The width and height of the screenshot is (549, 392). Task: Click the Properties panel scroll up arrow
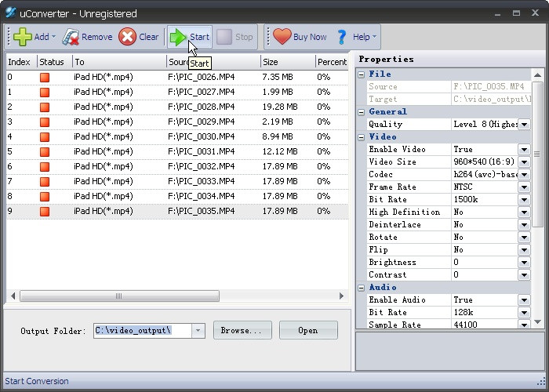[x=537, y=75]
